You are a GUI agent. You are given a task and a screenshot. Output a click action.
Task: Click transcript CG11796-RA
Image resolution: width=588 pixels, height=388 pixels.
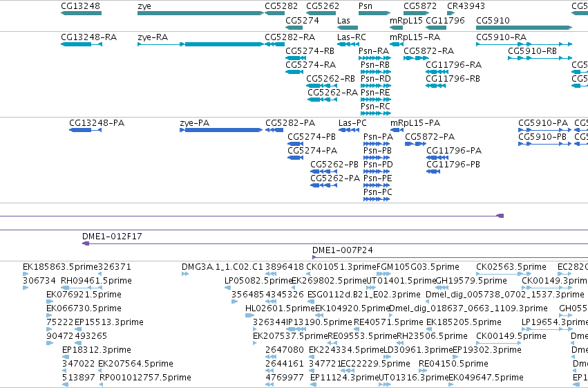click(454, 64)
